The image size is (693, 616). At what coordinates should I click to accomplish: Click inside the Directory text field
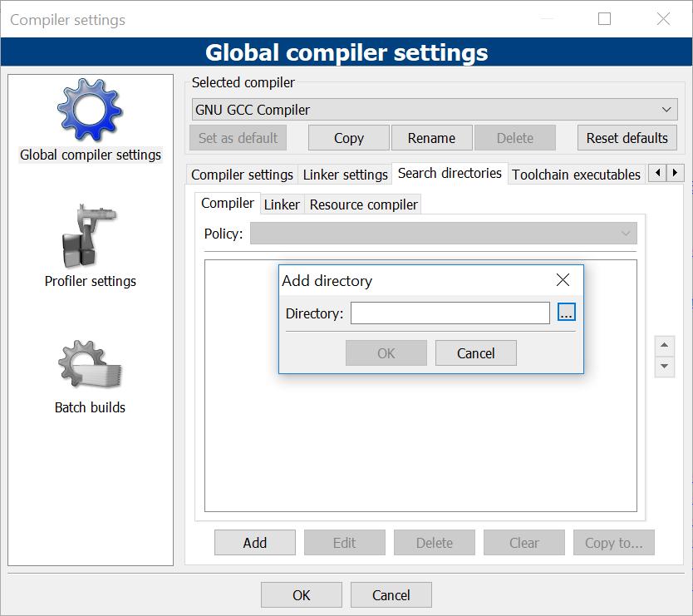coord(450,313)
